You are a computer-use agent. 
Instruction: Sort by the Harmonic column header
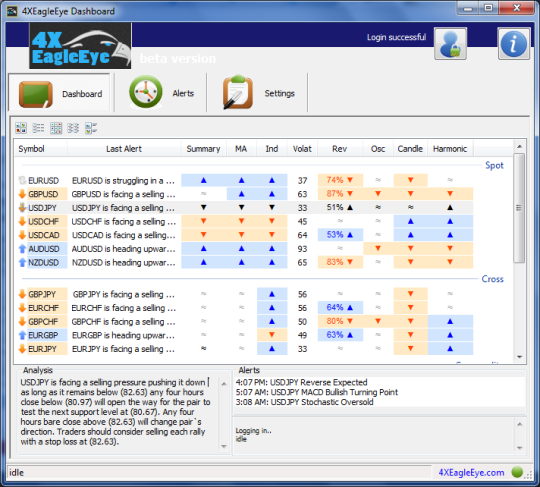[x=450, y=149]
